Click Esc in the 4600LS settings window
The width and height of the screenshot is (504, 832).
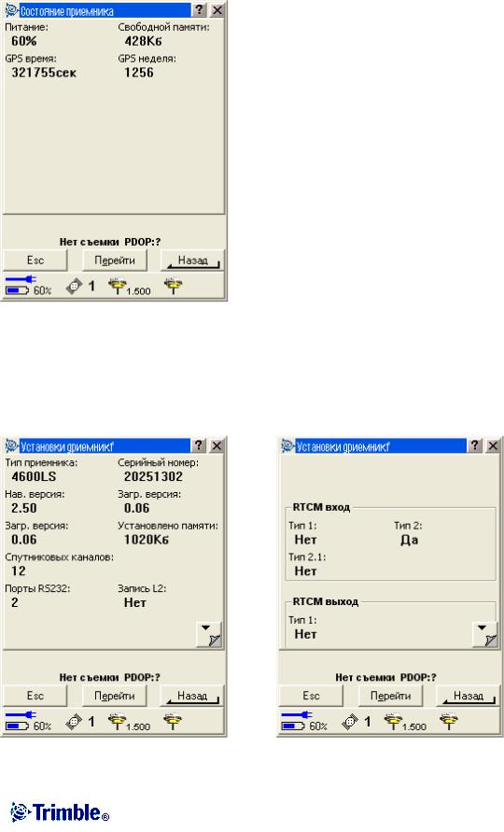tap(35, 696)
